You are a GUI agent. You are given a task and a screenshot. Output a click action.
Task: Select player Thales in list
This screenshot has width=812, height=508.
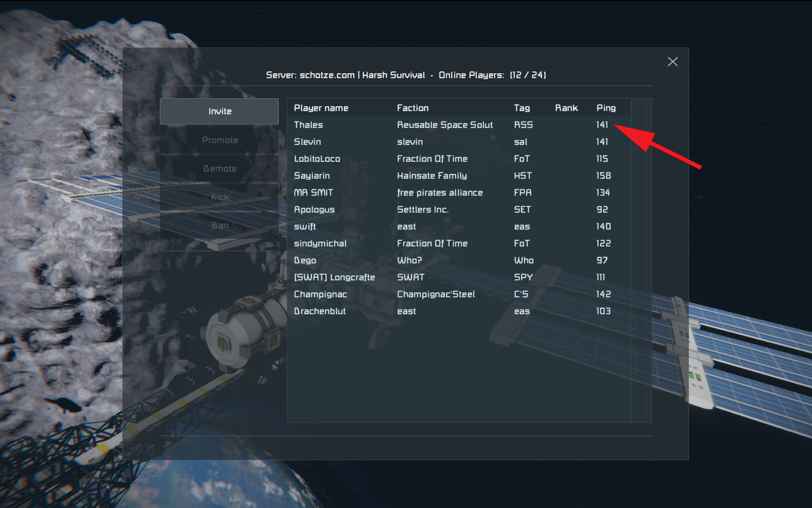coord(308,125)
